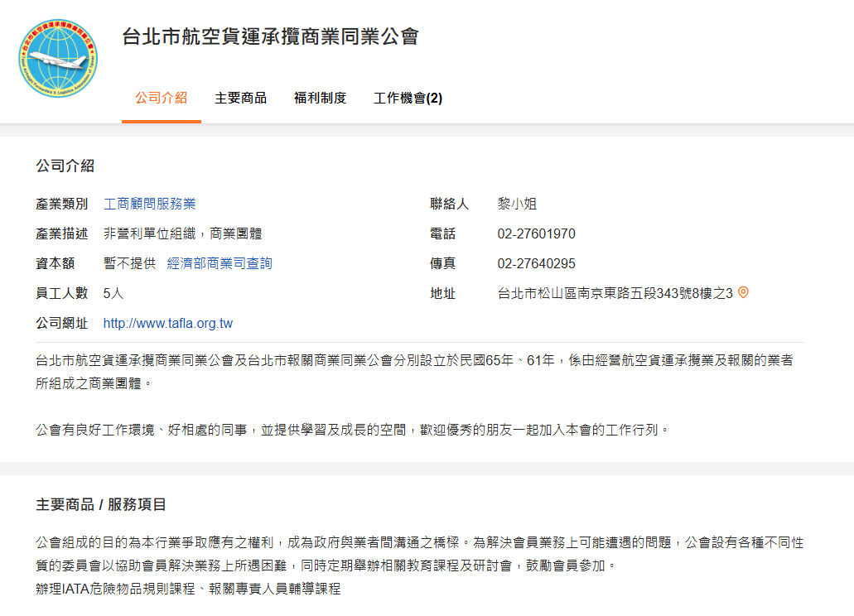The image size is (854, 616).
Task: Click the 辦理IATA危險物品規則課程 service line
Action: pos(188,589)
